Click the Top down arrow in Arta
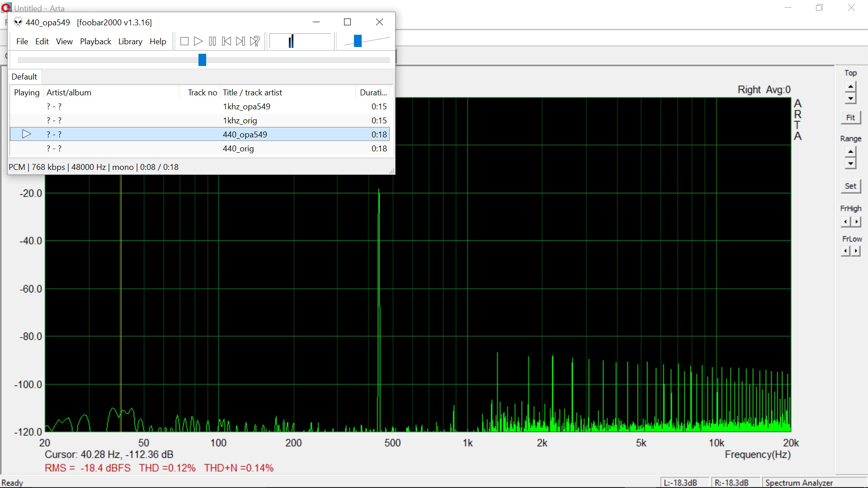Viewport: 868px width, 488px height. 850,98
